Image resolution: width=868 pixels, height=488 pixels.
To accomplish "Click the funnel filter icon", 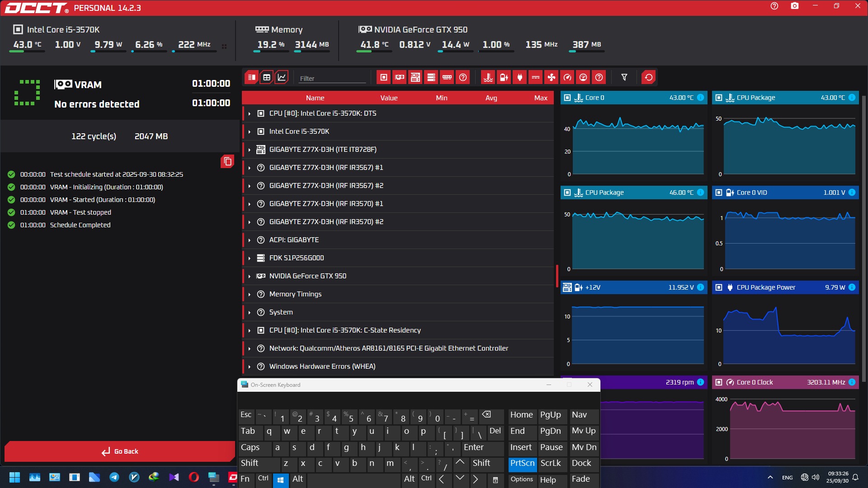I will click(624, 77).
